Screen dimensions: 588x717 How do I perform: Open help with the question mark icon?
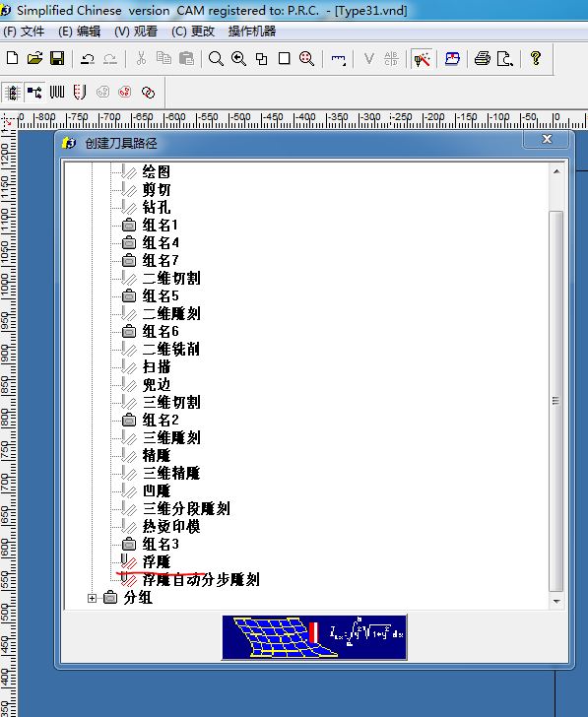point(536,58)
